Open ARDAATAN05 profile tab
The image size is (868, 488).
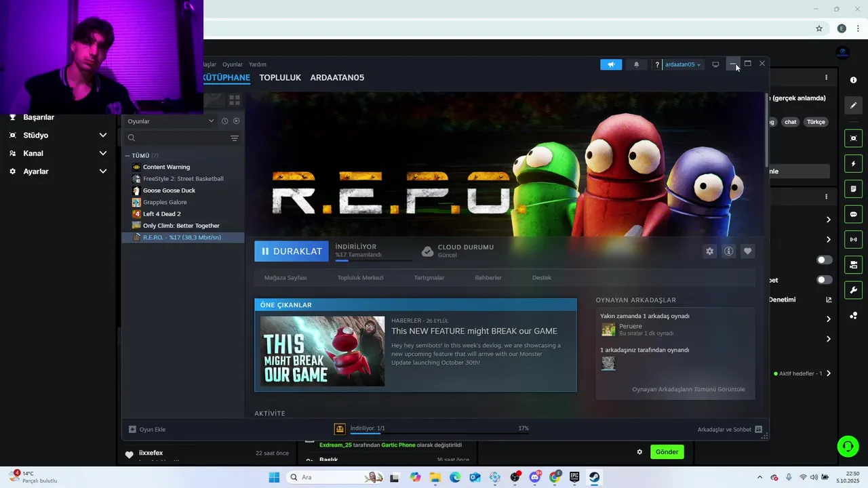pos(337,77)
